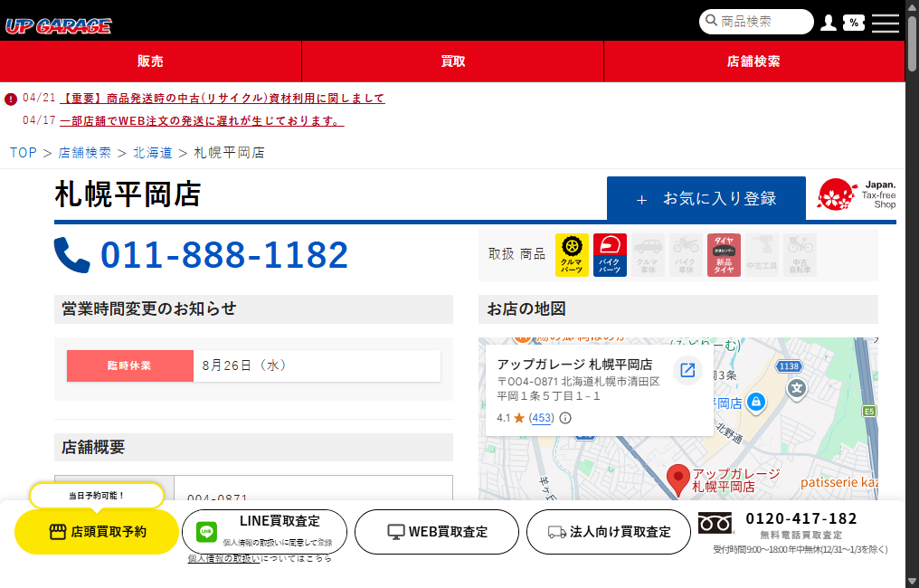
Task: Click the アップガレージ 札幌平岡店 map label
Action: 736,480
